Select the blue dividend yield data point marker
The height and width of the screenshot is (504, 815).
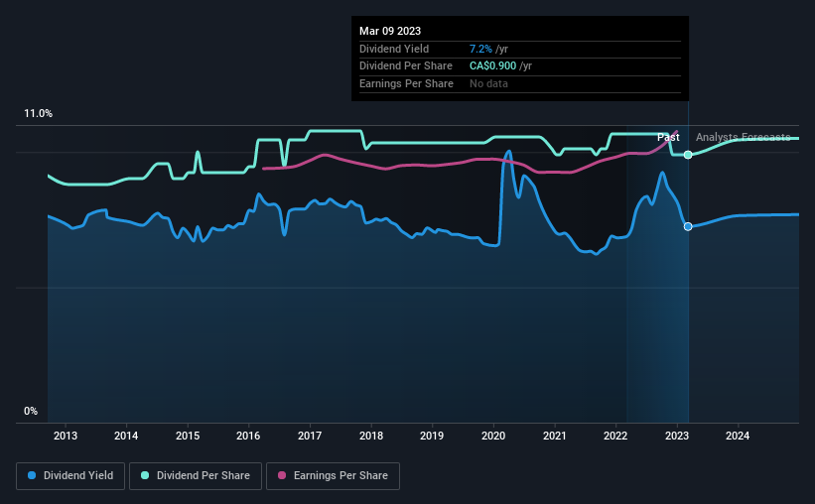[x=688, y=226]
